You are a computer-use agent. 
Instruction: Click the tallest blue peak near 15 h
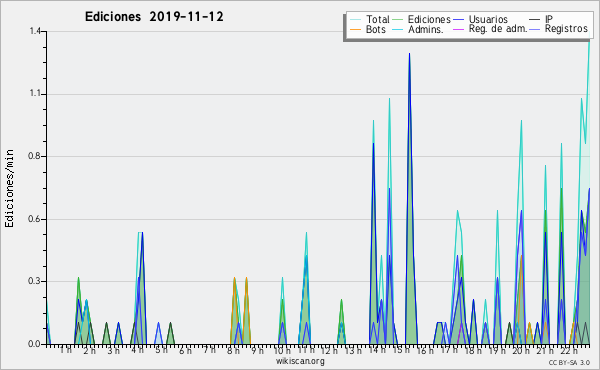[409, 54]
